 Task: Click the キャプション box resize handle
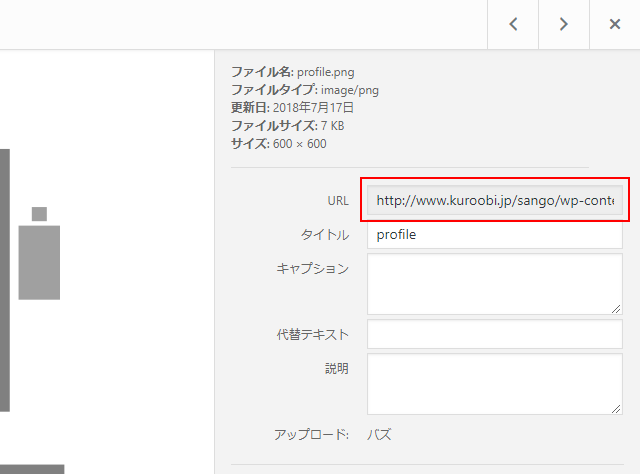click(616, 308)
